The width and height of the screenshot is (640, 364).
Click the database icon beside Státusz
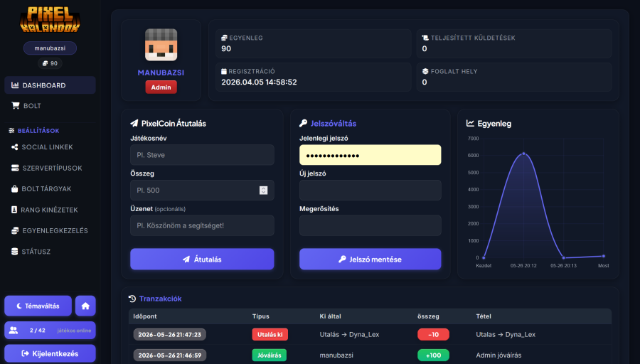click(15, 252)
